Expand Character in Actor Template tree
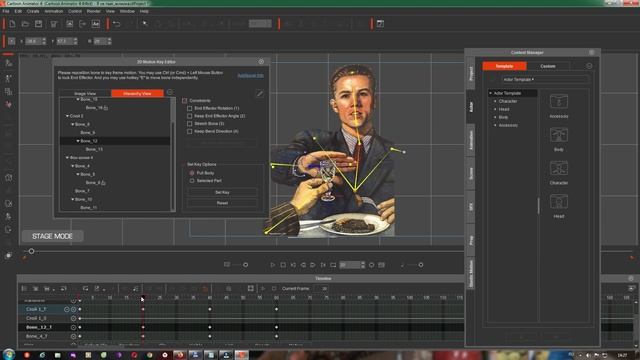 click(x=495, y=101)
